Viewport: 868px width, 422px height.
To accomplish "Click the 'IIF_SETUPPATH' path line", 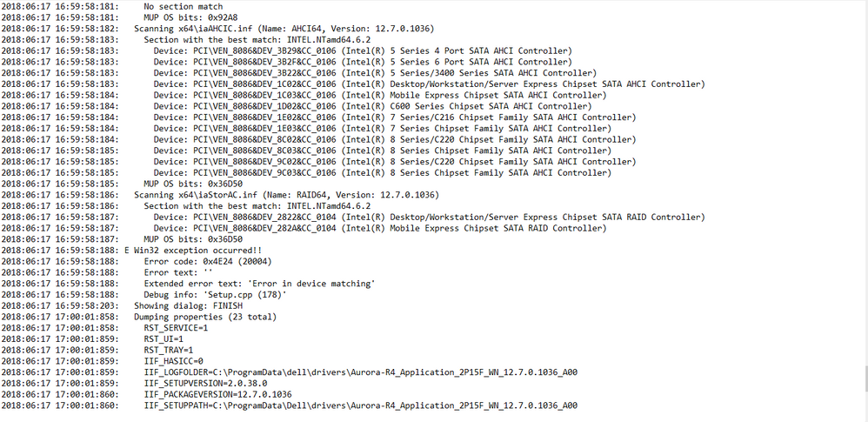I will [x=290, y=405].
